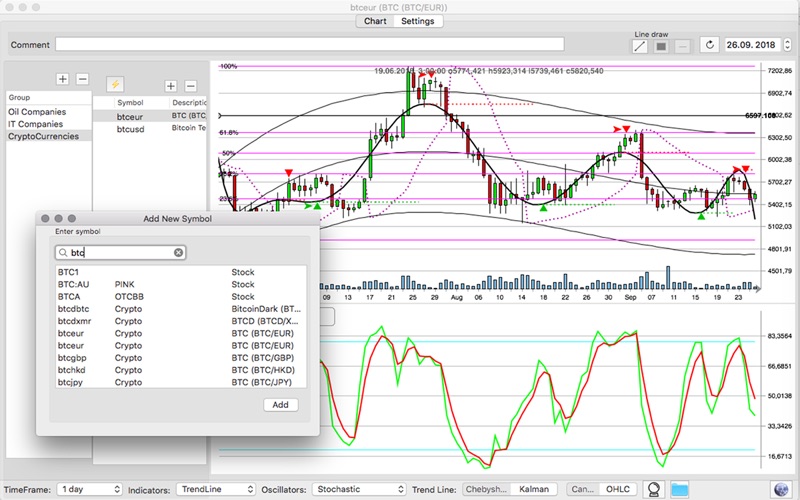Select the horizontal line draw tool
The height and width of the screenshot is (500, 800).
pyautogui.click(x=682, y=46)
